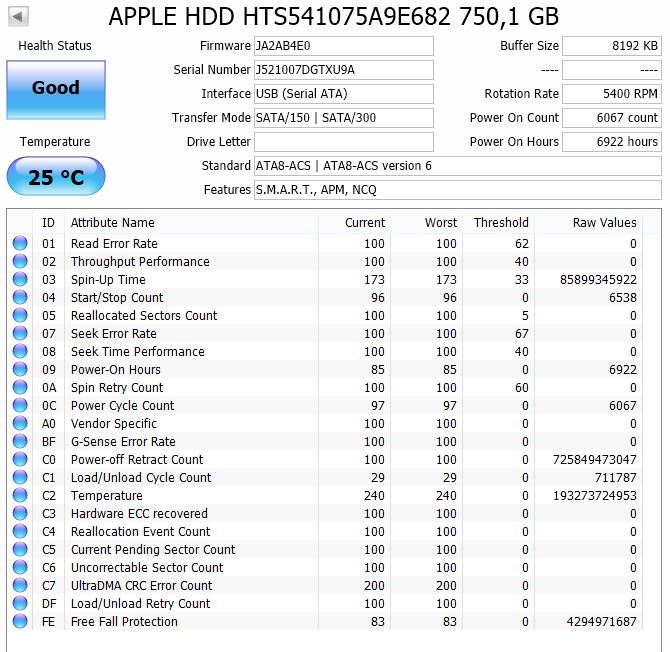
Task: Click the status icon for Seek Error Rate
Action: tap(20, 333)
